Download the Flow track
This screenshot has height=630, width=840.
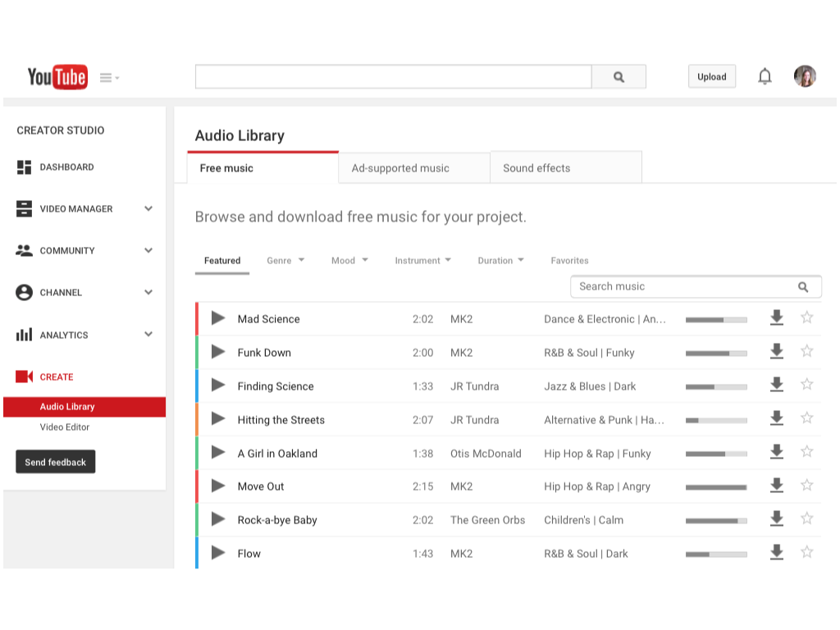tap(777, 552)
